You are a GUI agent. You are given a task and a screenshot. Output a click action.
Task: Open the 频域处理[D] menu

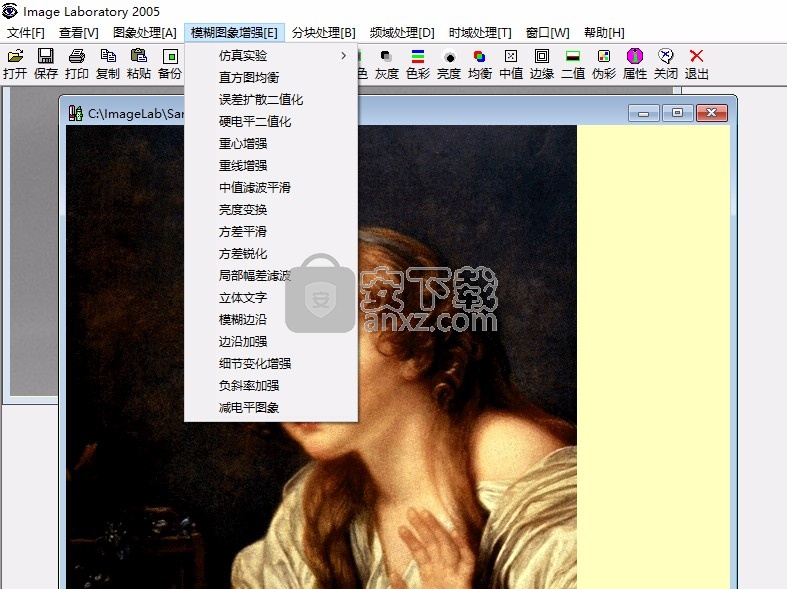[402, 33]
